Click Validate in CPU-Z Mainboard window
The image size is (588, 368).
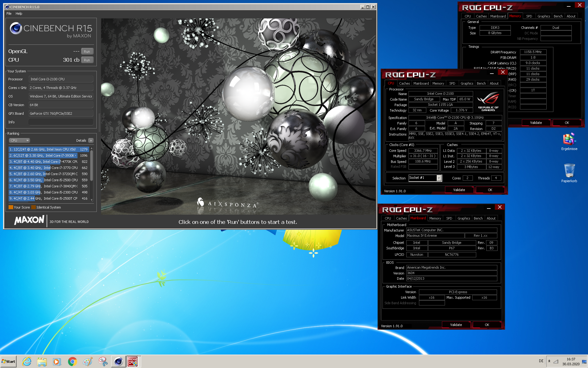pyautogui.click(x=456, y=325)
